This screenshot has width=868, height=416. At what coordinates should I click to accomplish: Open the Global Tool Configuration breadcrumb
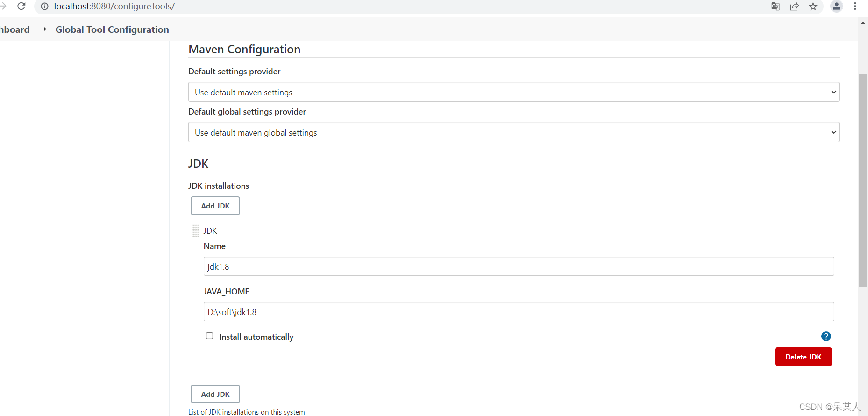tap(112, 29)
